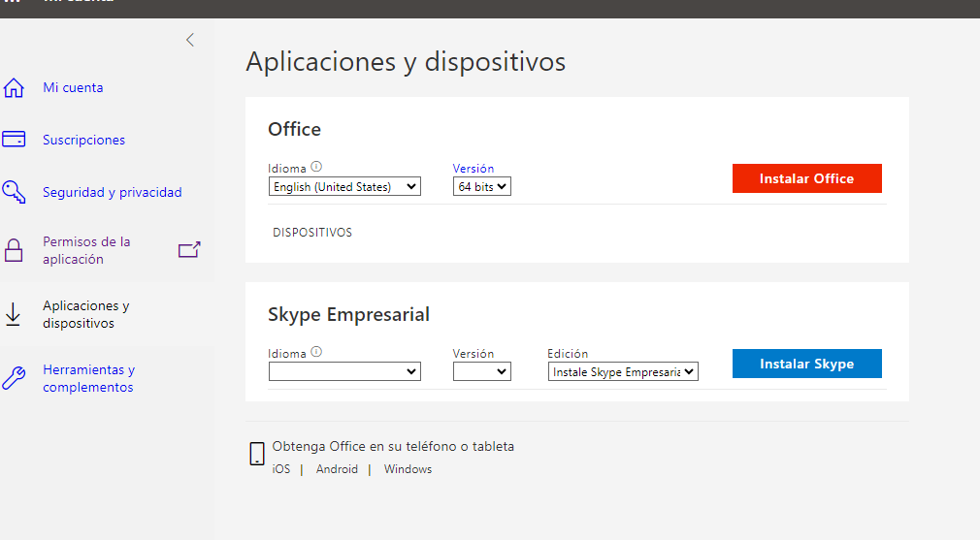980x540 pixels.
Task: Open the empty Skype Idioma dropdown
Action: tap(344, 371)
